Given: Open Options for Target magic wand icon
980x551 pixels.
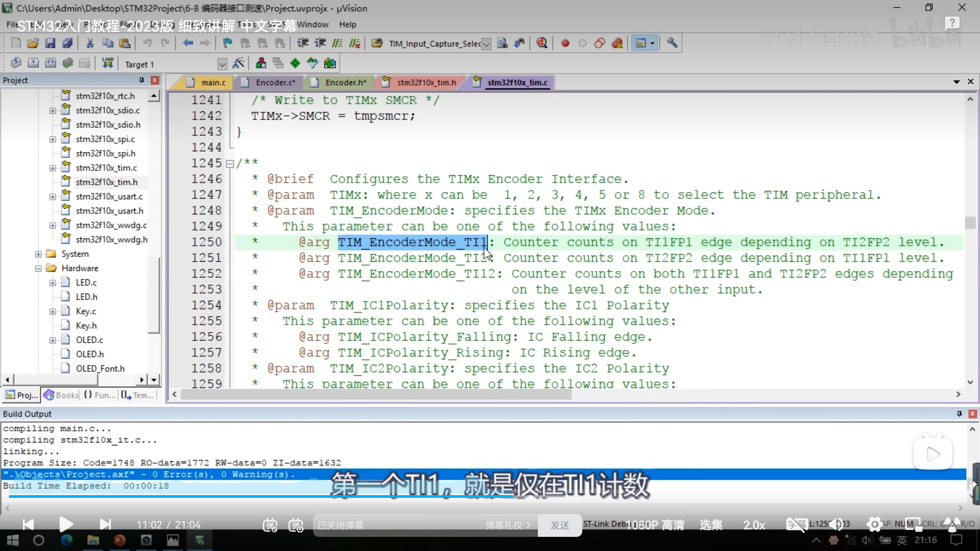Looking at the screenshot, I should 238,63.
